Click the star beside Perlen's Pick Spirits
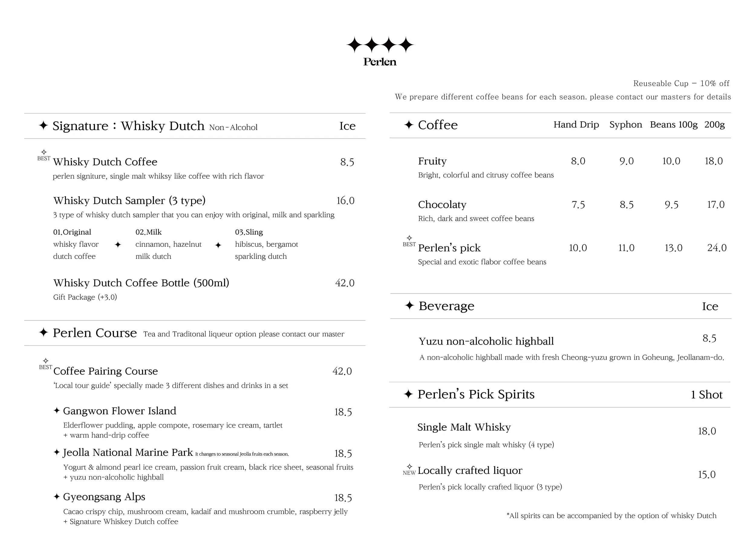 [x=408, y=394]
